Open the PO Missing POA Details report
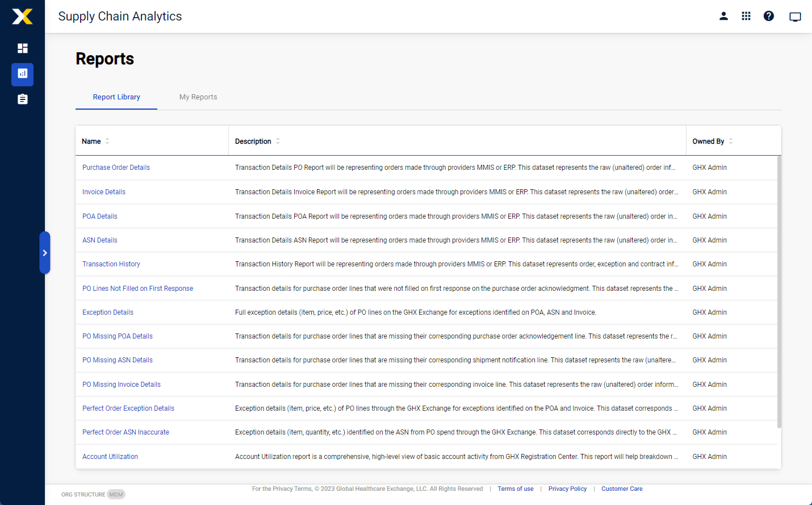This screenshot has height=505, width=812. pos(118,336)
